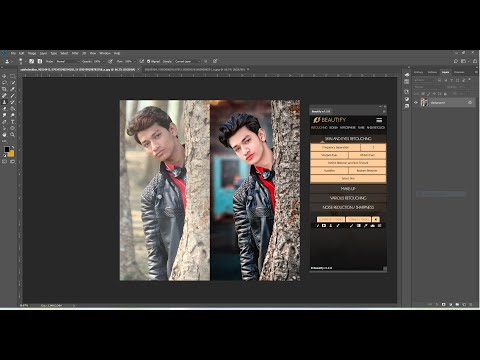Expand the Noise Reduction / Sharpness section
The height and width of the screenshot is (360, 480).
[348, 207]
